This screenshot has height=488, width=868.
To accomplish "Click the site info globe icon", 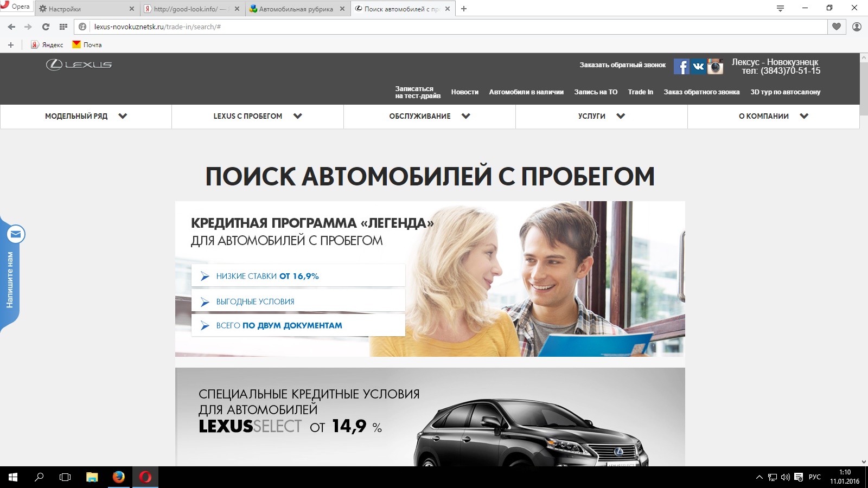I will coord(82,27).
